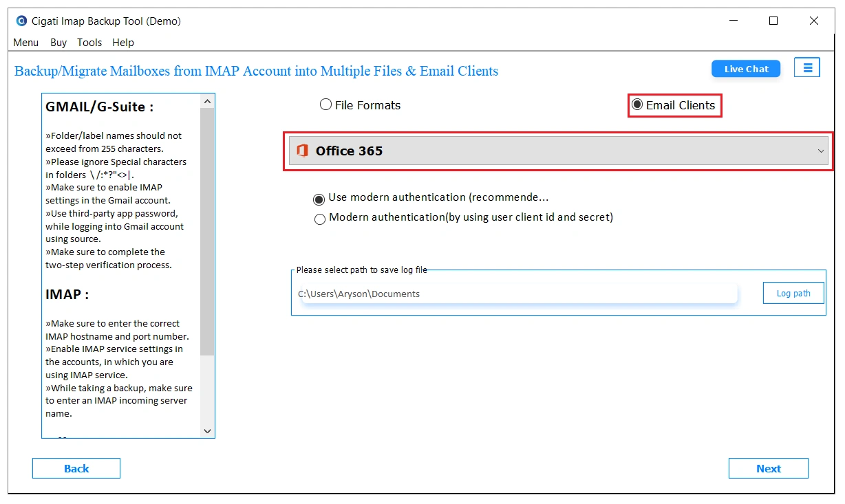
Task: Click the Office 365 logo icon
Action: click(x=302, y=151)
